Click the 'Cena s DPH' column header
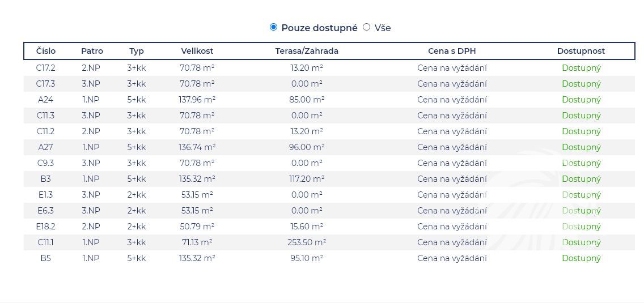Image resolution: width=644 pixels, height=303 pixels. pyautogui.click(x=452, y=51)
